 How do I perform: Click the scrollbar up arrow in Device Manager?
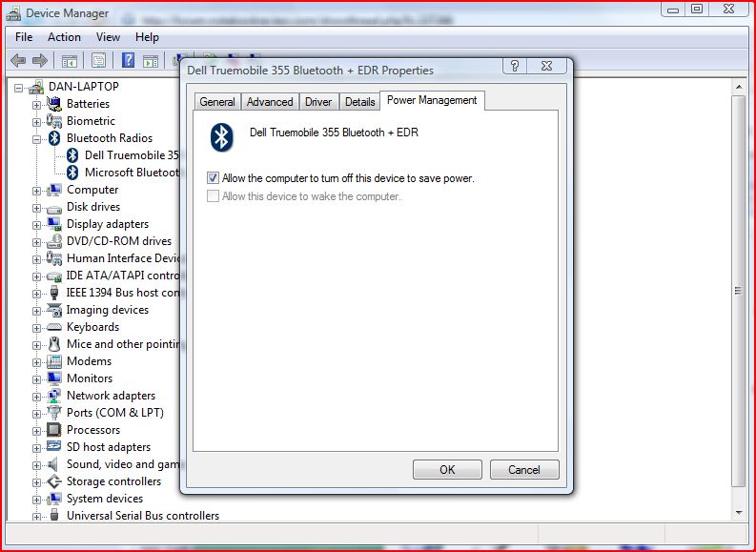point(739,88)
